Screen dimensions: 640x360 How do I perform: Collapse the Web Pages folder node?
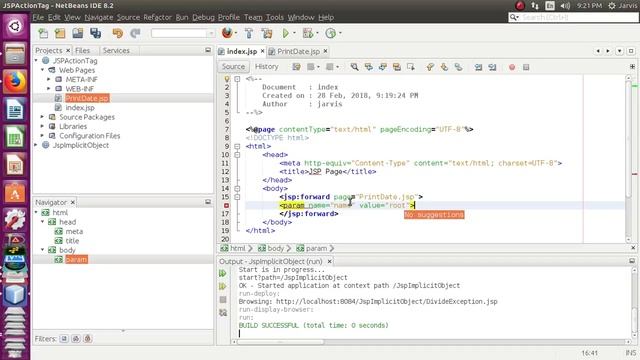coord(42,70)
